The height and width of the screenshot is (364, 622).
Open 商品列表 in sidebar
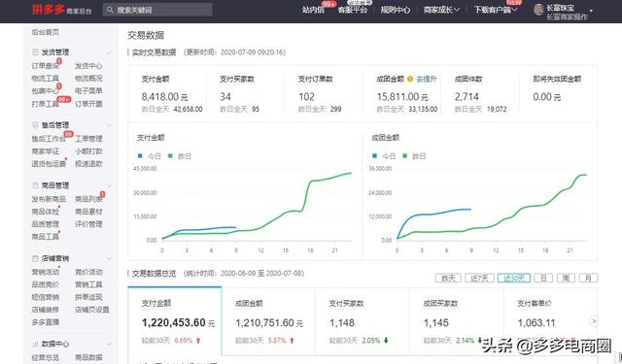(88, 199)
